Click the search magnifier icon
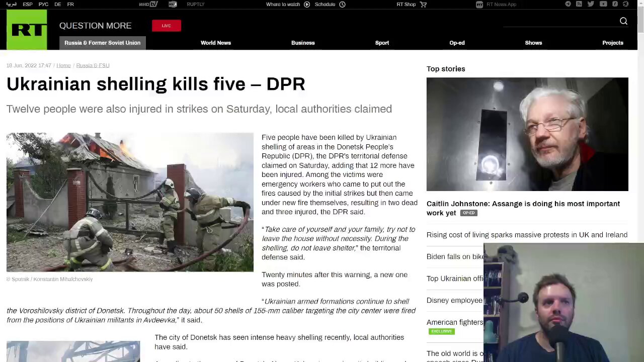Screen dimensions: 644x362 (x=623, y=21)
